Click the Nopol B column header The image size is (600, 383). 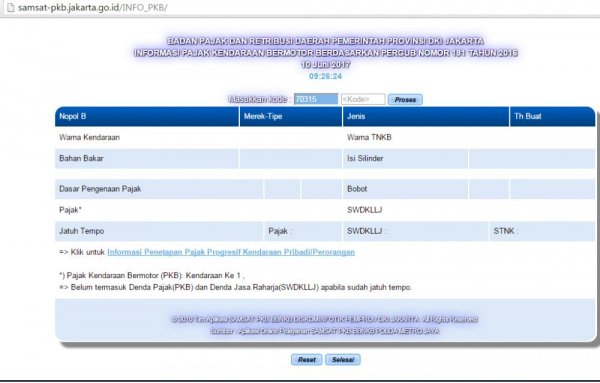pos(147,116)
